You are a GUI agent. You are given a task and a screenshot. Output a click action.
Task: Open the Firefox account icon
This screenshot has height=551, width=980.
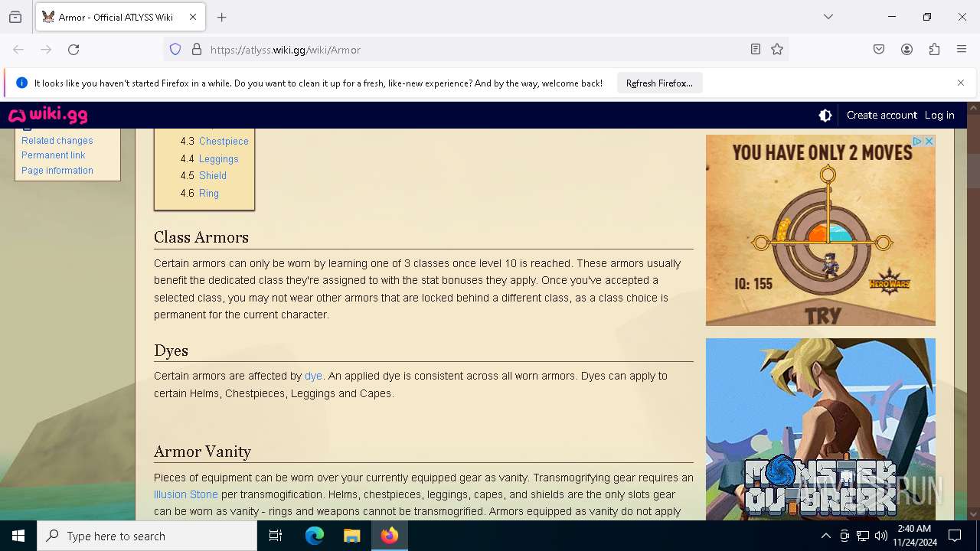coord(906,50)
